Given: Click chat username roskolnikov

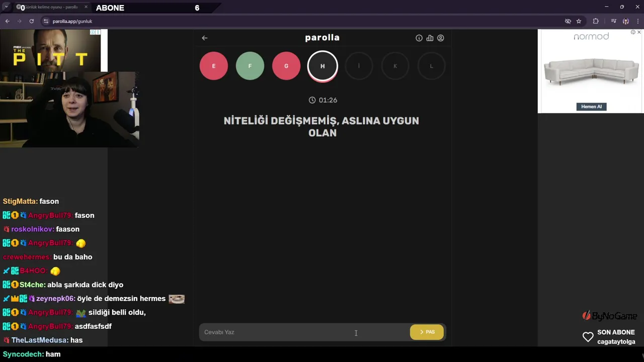Looking at the screenshot, I should point(32,229).
